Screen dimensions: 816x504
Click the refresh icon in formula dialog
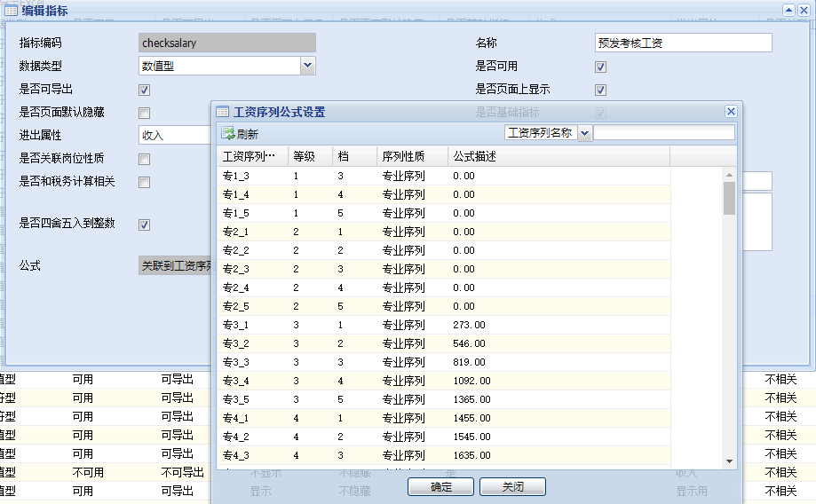228,134
